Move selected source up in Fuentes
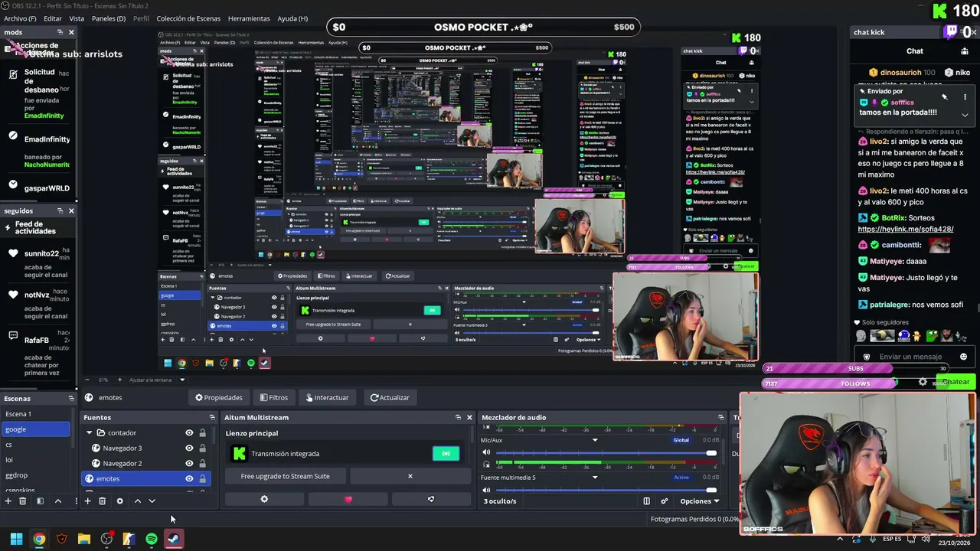Screen dimensions: 980x551 pyautogui.click(x=138, y=501)
